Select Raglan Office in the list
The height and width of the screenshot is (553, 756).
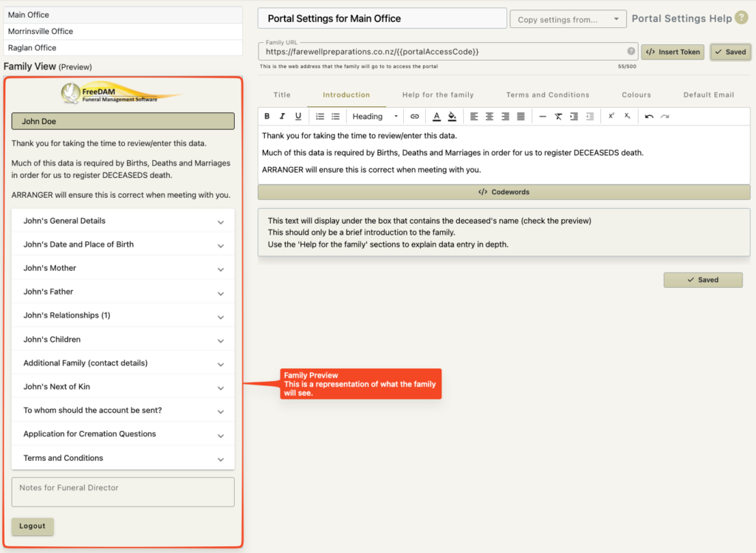tap(123, 48)
